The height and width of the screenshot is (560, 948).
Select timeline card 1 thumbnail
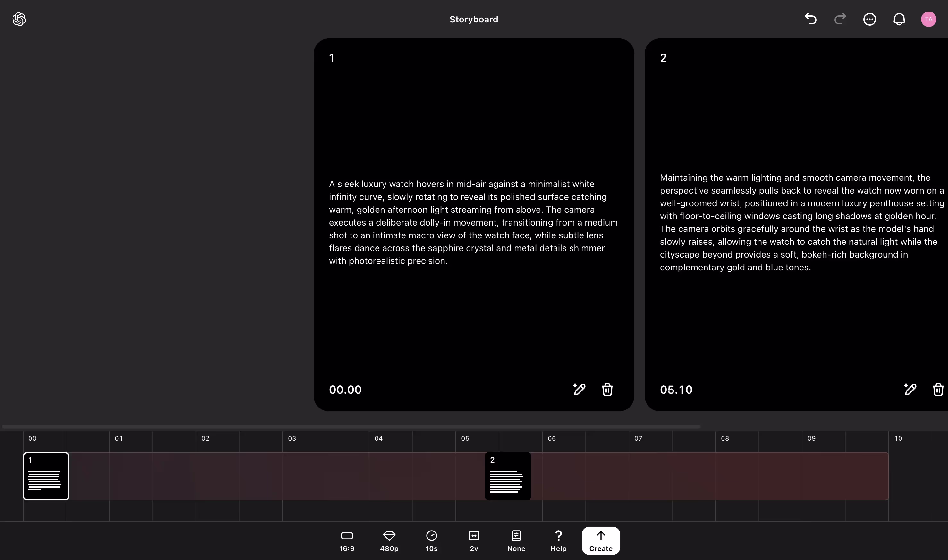tap(46, 476)
